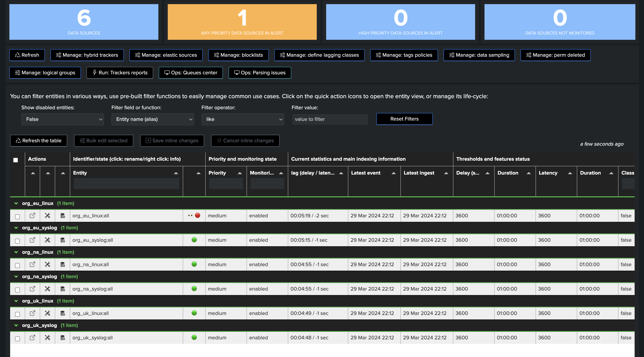Sort by the Priority column arrow
The image size is (644, 357).
coord(240,173)
